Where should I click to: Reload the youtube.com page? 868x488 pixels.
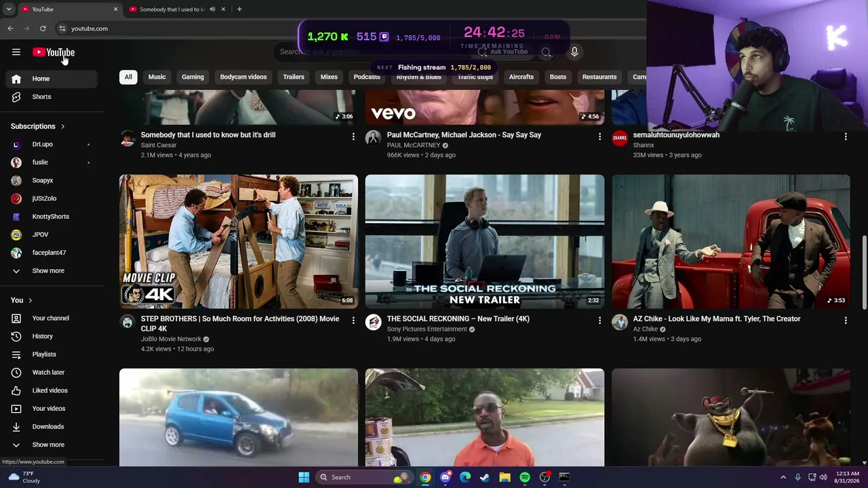point(43,28)
